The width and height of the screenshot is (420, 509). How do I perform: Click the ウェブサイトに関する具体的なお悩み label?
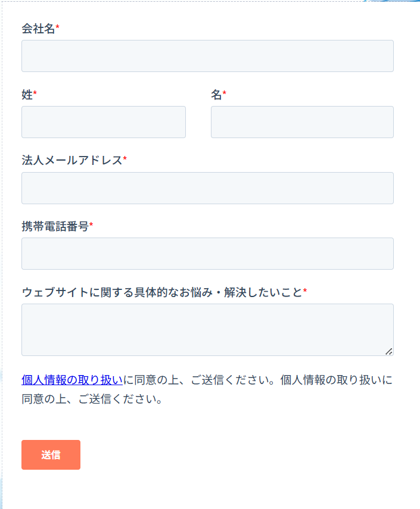point(162,292)
